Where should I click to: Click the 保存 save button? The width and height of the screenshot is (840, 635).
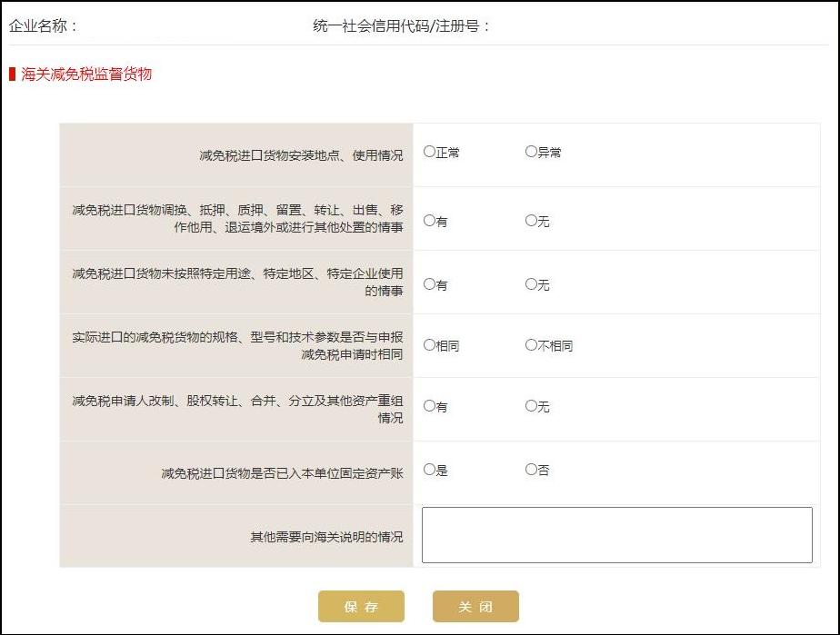point(361,606)
